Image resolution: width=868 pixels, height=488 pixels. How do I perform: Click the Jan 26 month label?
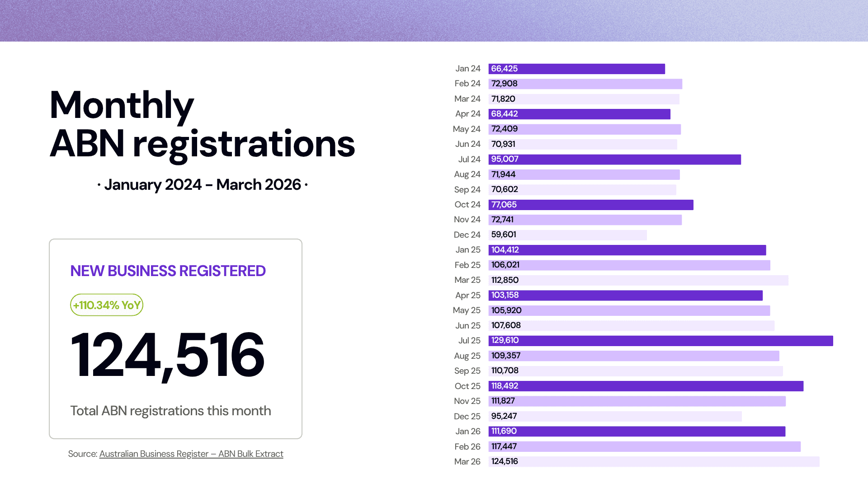tap(467, 432)
